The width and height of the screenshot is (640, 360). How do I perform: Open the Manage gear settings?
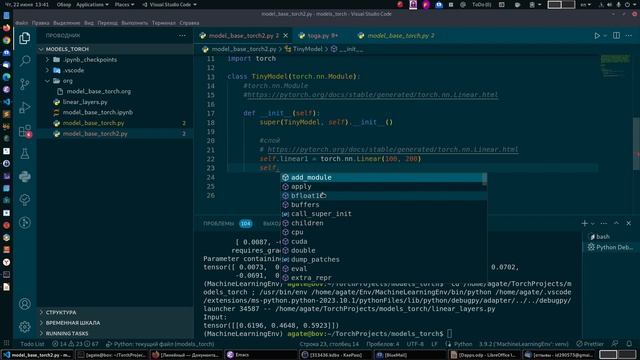tap(24, 327)
